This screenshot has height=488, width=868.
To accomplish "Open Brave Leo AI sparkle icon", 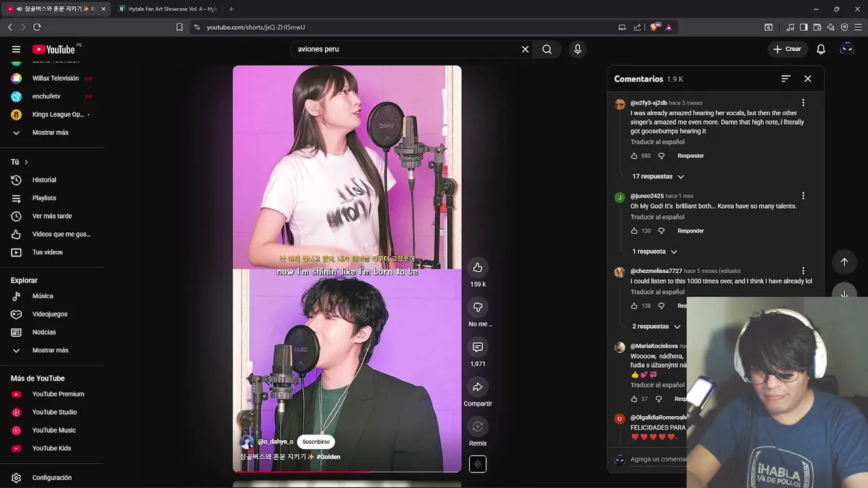I will click(x=831, y=27).
